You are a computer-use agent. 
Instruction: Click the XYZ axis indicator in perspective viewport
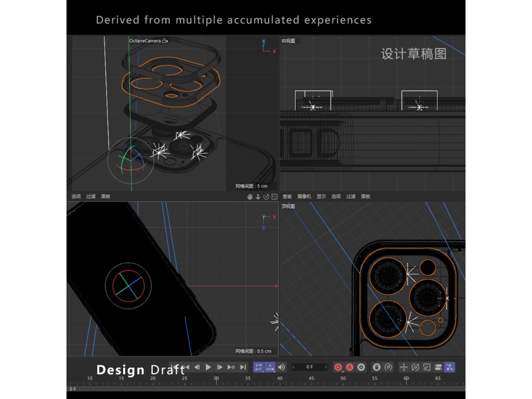click(x=268, y=47)
